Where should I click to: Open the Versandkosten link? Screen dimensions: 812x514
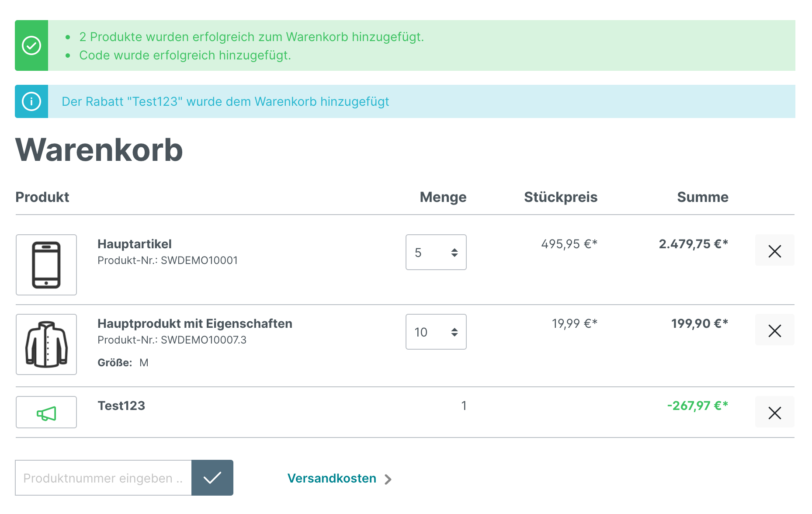(332, 478)
